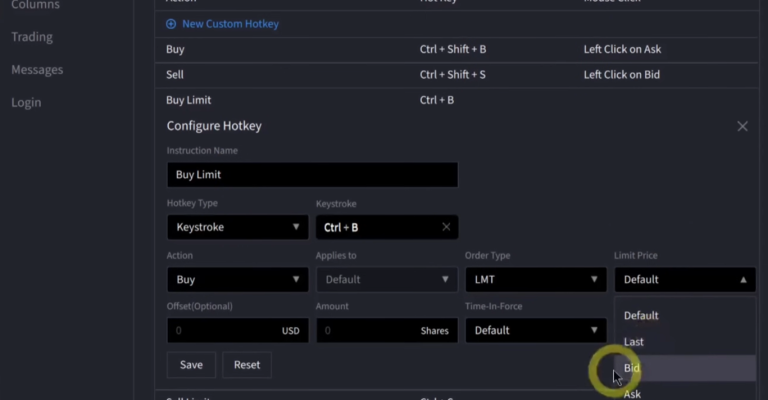The width and height of the screenshot is (768, 400).
Task: Clear the Ctrl + B keystroke
Action: pos(446,227)
